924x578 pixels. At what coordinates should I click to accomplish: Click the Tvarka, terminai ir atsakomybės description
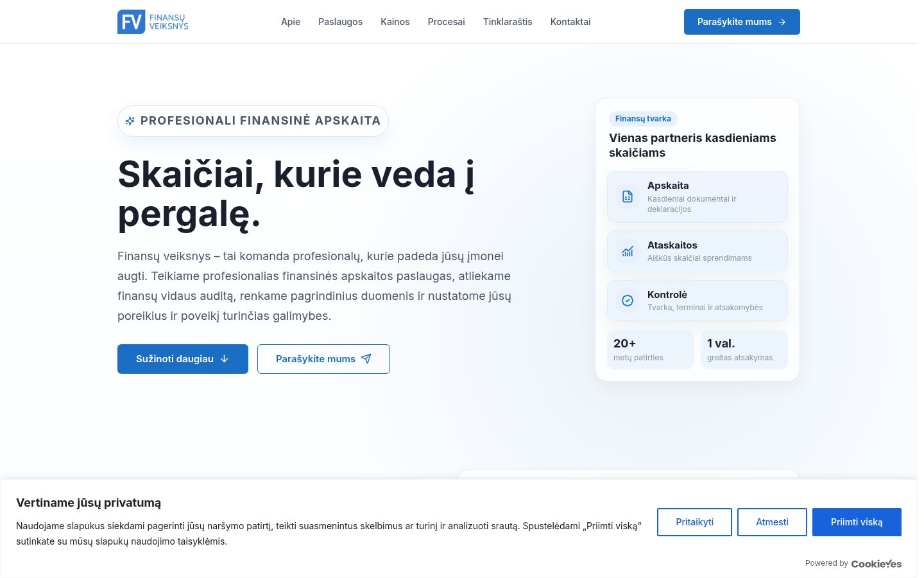tap(705, 308)
